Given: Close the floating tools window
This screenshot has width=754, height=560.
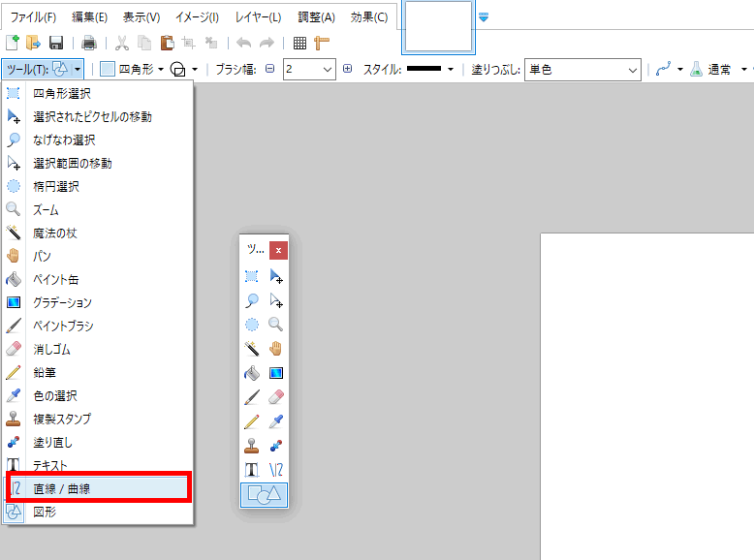Looking at the screenshot, I should coord(278,250).
